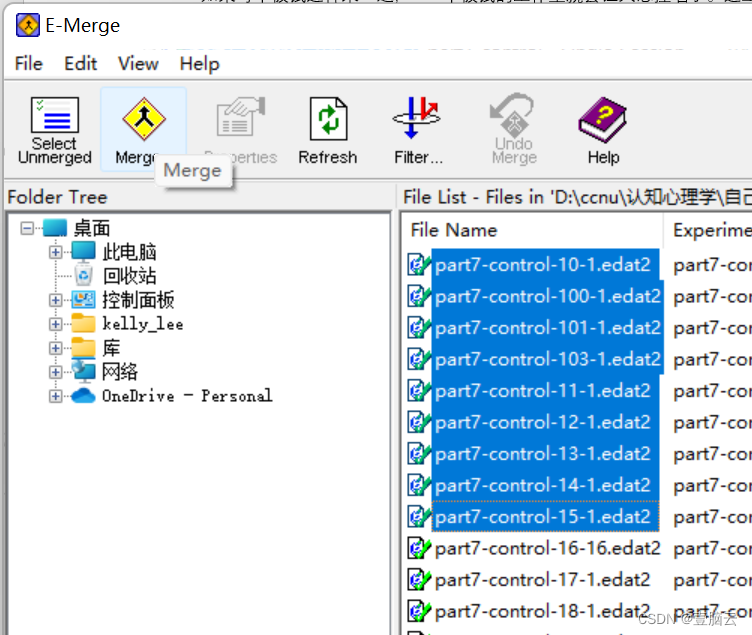752x635 pixels.
Task: Select file part7-control-103-1.edat2
Action: coord(548,359)
